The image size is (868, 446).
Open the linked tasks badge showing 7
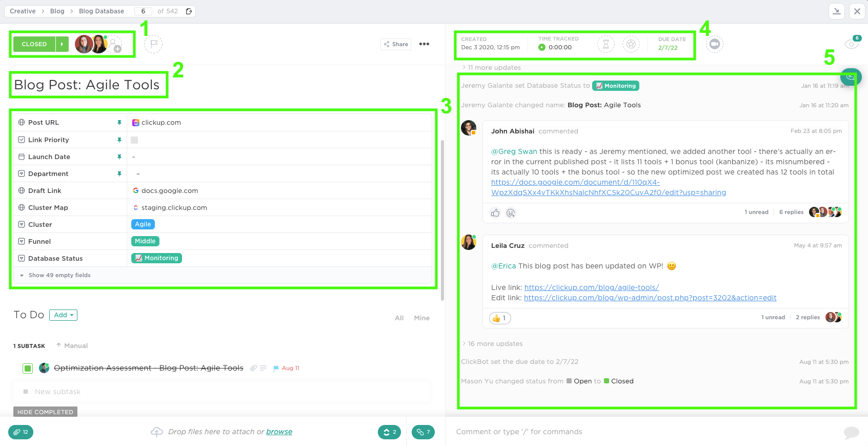pyautogui.click(x=423, y=432)
